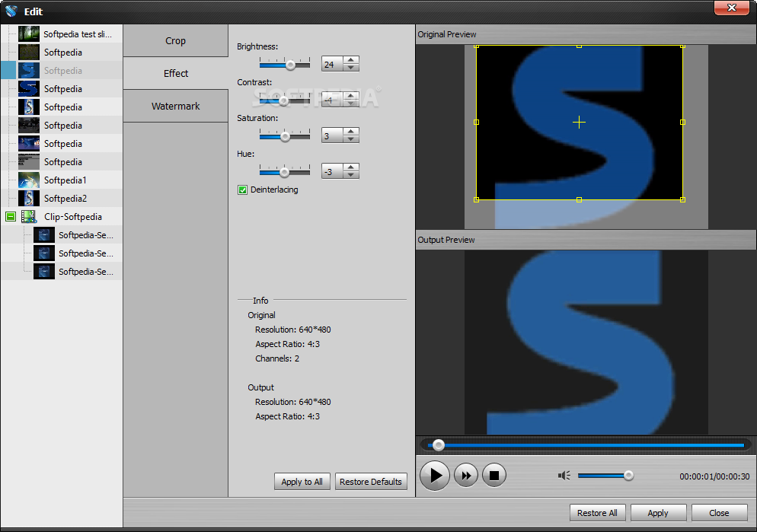Increase Brightness with the up arrow

(351, 60)
